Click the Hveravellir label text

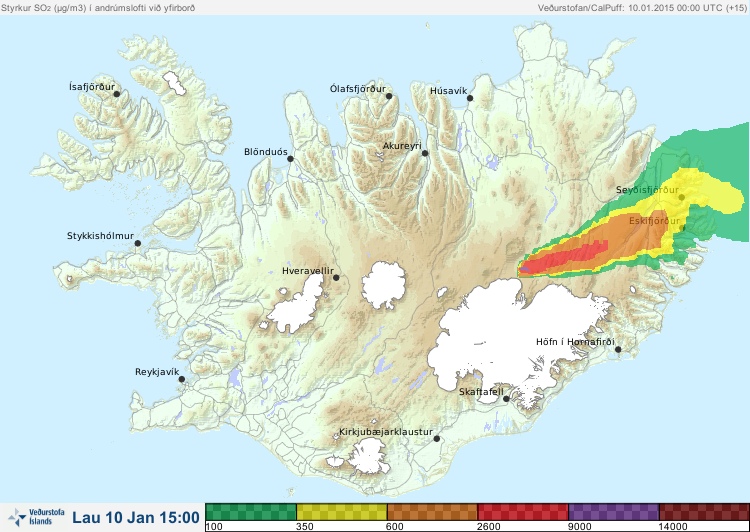point(308,271)
